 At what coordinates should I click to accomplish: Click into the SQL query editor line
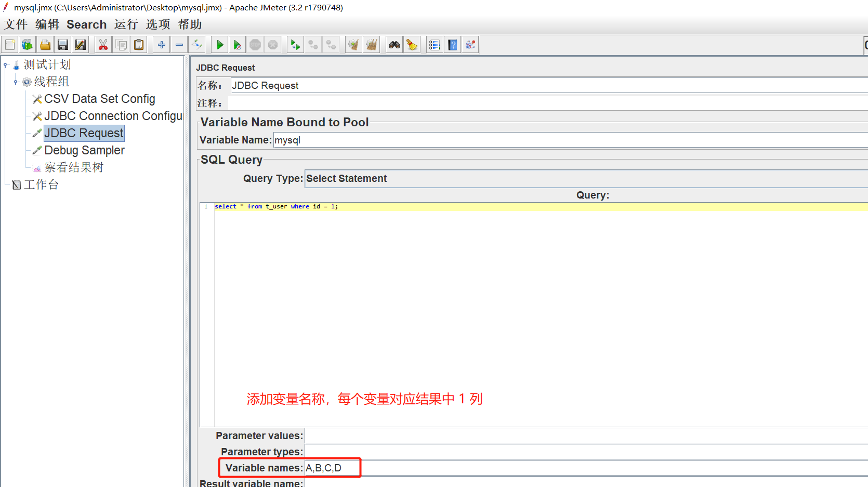tap(541, 206)
